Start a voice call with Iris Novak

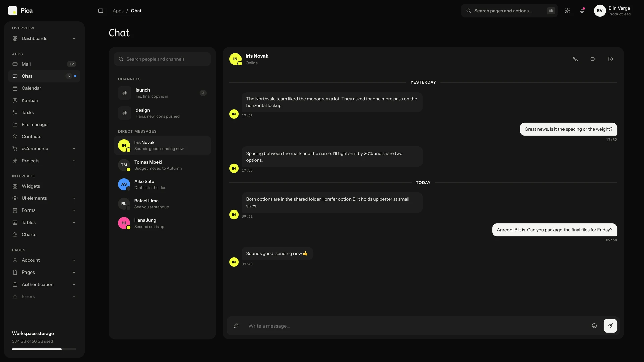(x=576, y=59)
